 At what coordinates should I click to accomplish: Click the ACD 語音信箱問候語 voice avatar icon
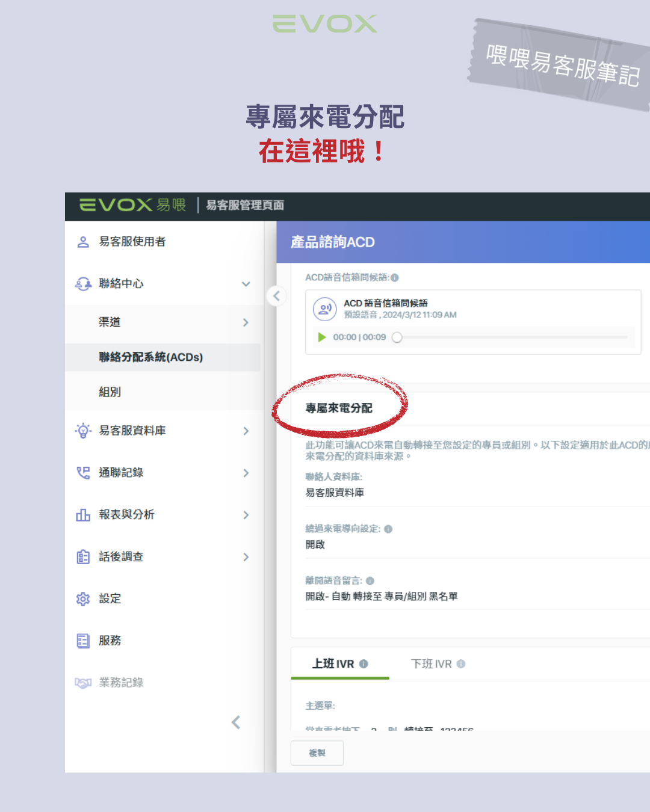(x=324, y=309)
